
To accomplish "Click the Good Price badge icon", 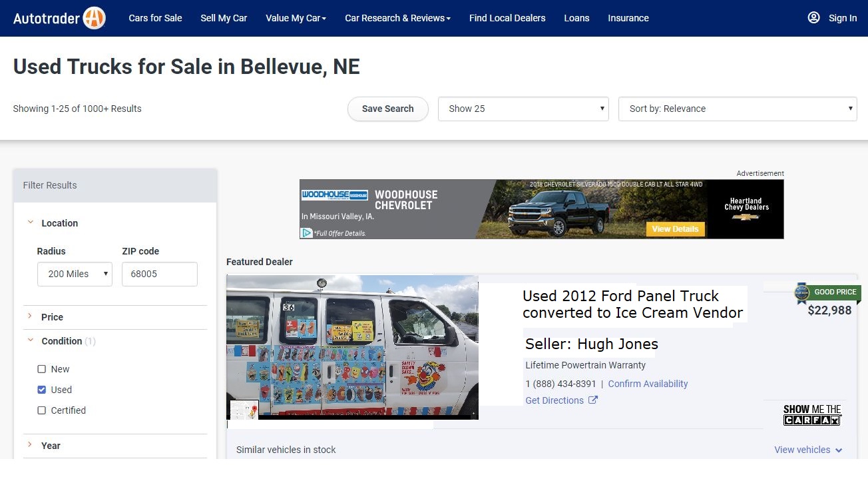I will (x=802, y=293).
